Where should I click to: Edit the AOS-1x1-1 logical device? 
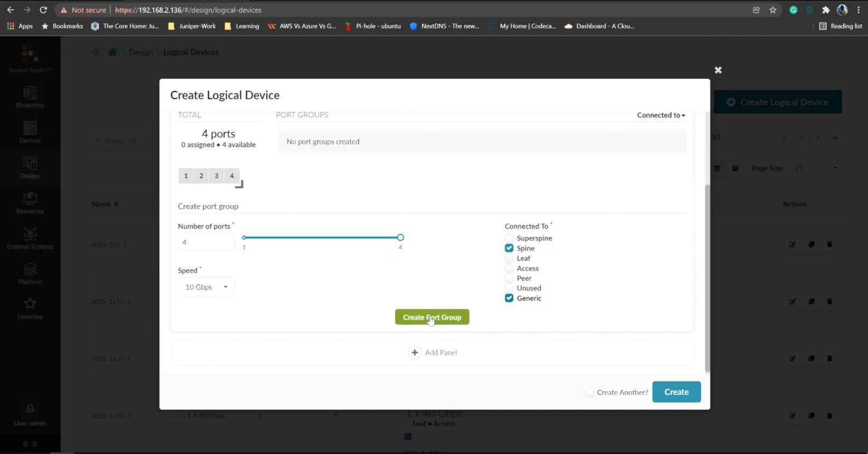pos(792,244)
